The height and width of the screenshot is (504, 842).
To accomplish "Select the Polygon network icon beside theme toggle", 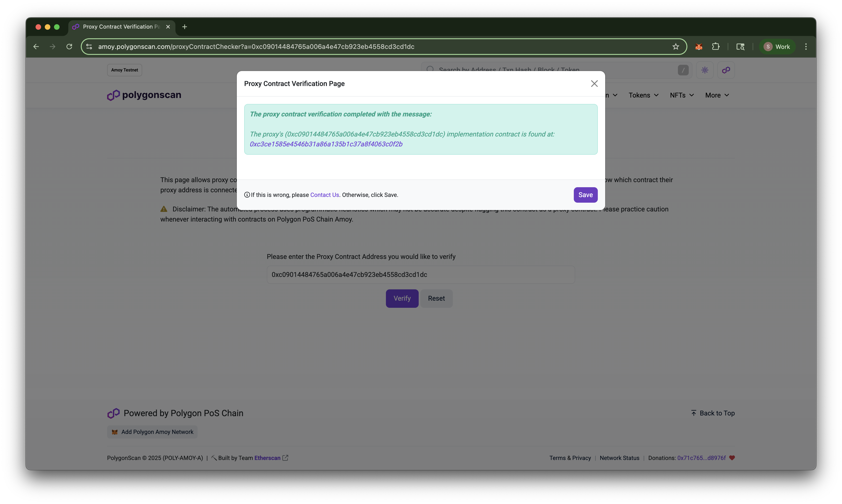I will 726,70.
